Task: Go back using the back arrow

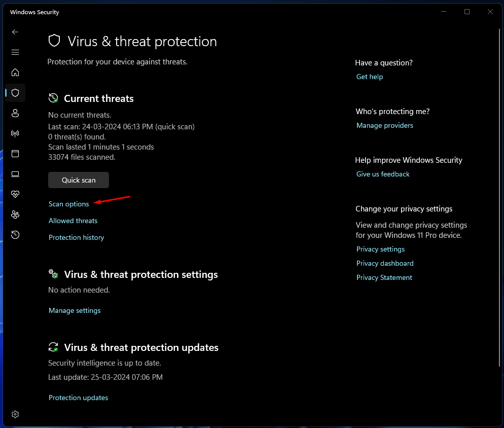Action: tap(15, 32)
